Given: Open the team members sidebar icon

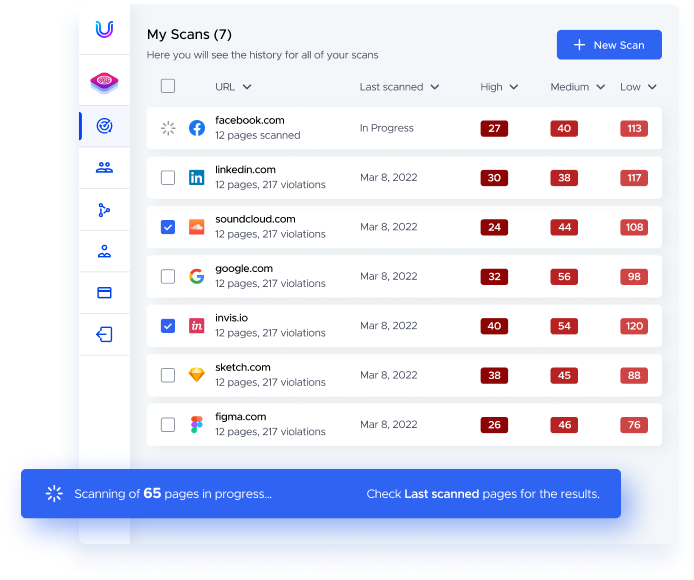Looking at the screenshot, I should point(104,167).
